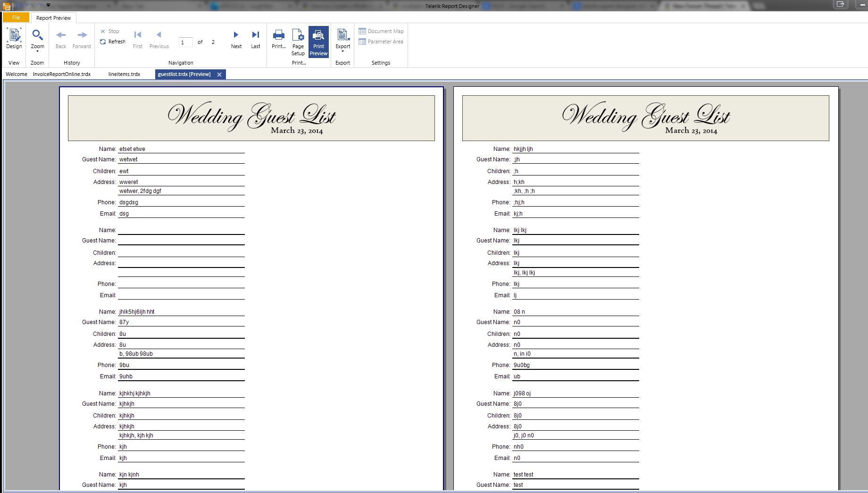Image resolution: width=868 pixels, height=493 pixels.
Task: Open the Print dialog
Action: [279, 40]
